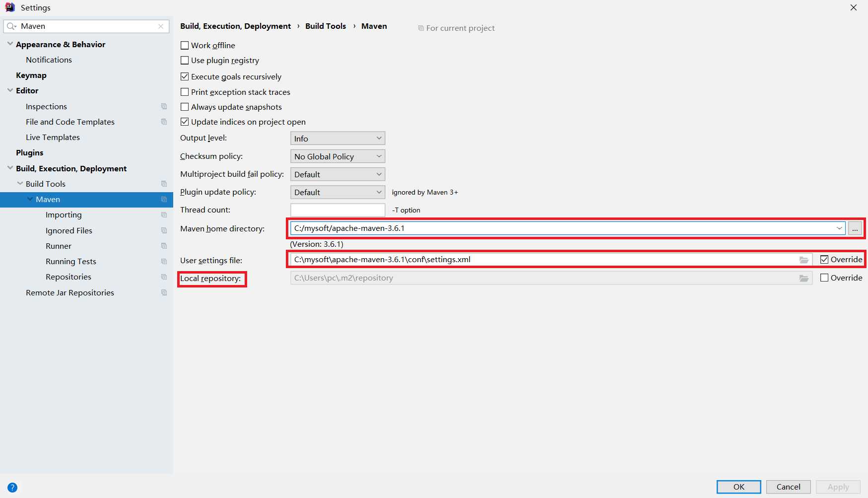The width and height of the screenshot is (868, 498).
Task: Enable the Work offline checkbox
Action: [x=185, y=45]
